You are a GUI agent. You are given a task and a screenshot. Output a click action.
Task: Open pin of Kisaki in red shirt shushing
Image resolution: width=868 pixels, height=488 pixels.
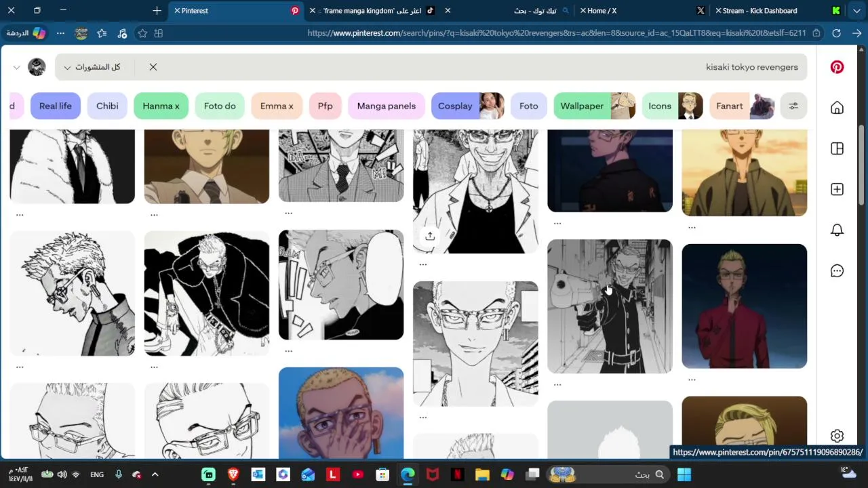[744, 306]
